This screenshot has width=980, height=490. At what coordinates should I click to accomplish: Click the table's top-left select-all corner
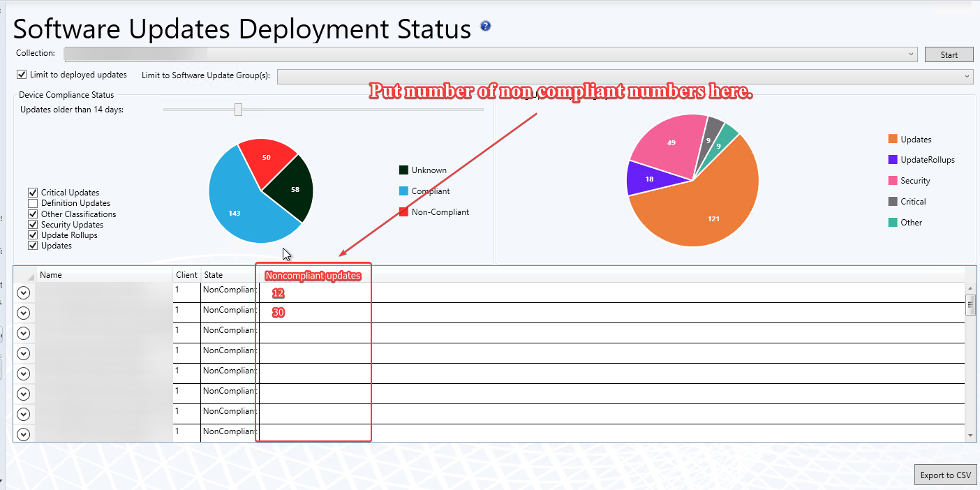click(24, 275)
